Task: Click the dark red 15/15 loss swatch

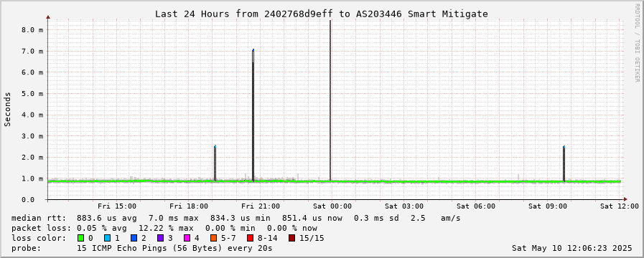Action: [291, 238]
